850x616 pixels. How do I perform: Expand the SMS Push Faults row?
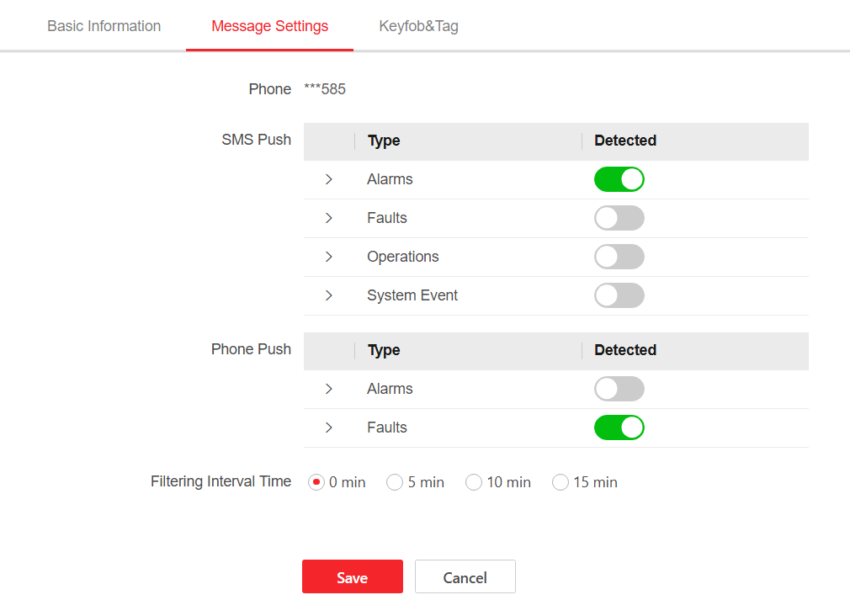pyautogui.click(x=329, y=218)
